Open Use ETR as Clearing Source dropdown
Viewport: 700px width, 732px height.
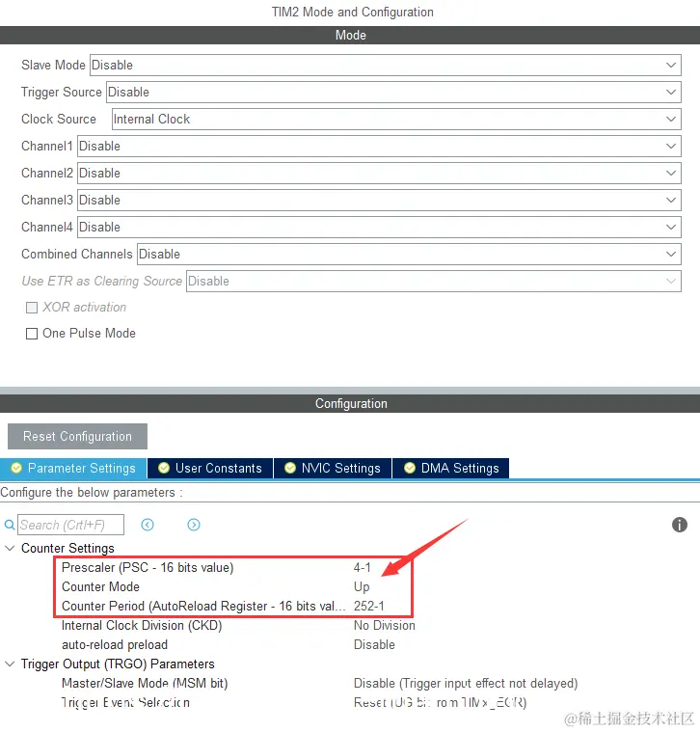click(x=434, y=282)
